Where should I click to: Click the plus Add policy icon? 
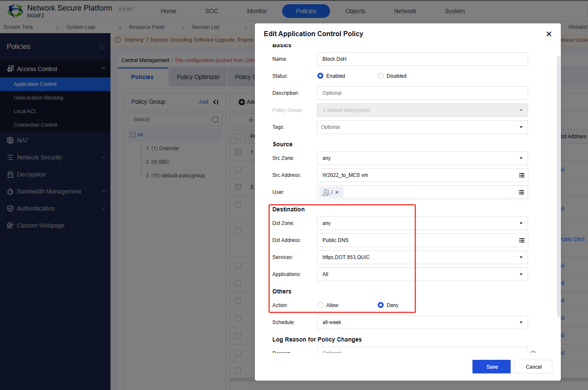coord(242,102)
